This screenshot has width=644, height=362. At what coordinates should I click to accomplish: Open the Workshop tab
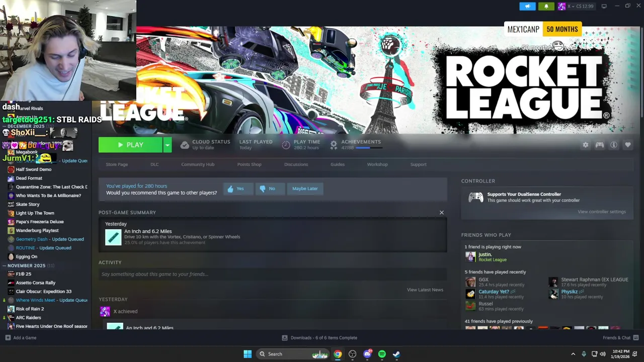pos(377,164)
